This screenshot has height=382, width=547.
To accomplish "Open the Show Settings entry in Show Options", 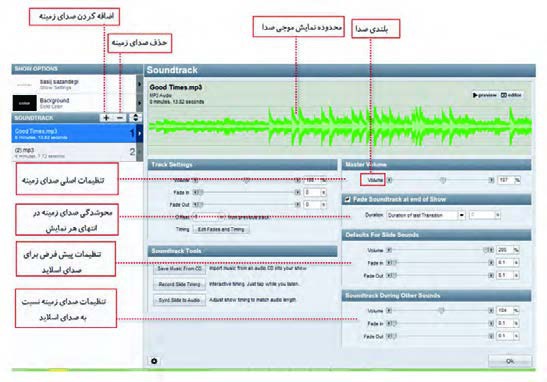I will pyautogui.click(x=74, y=84).
